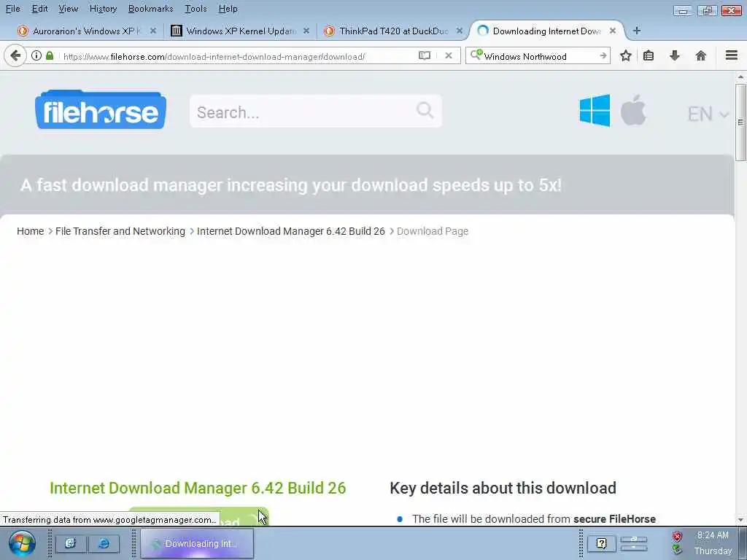Open the History menu
747x560 pixels.
coord(103,9)
